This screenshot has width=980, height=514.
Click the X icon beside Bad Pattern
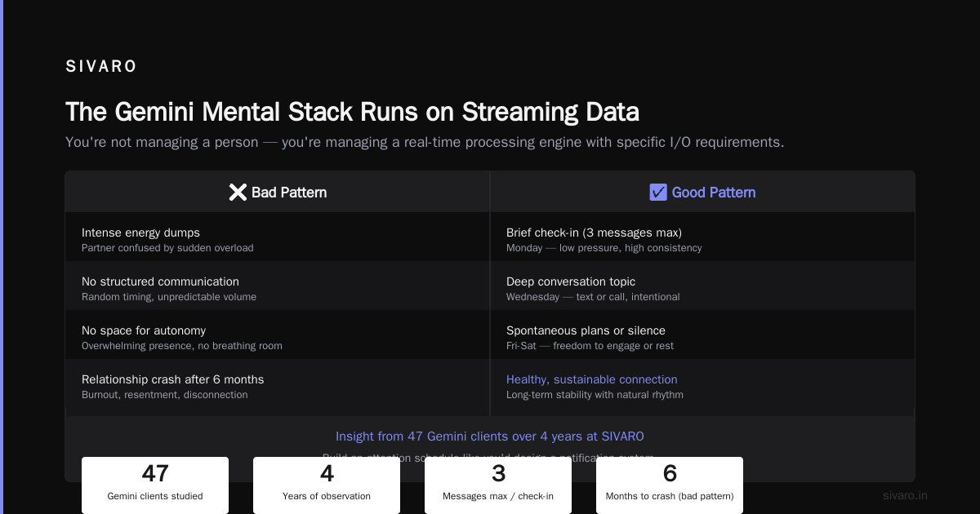[238, 193]
